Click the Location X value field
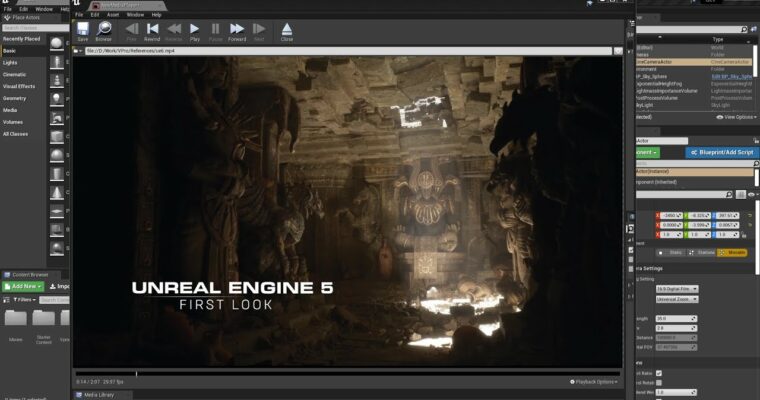This screenshot has width=760, height=400. 669,216
